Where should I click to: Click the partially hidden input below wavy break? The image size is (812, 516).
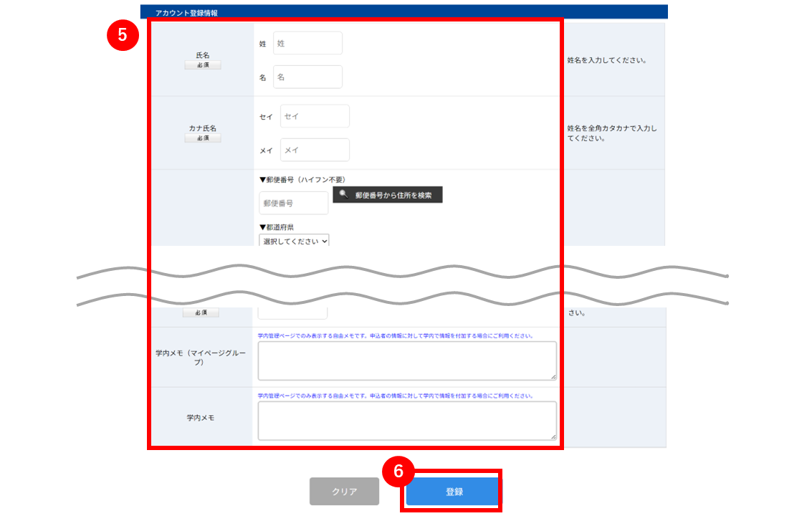click(x=292, y=313)
